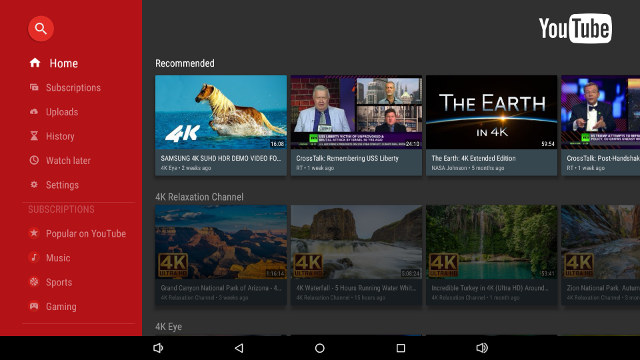Click 'CrossTalk: Remembering USS Liberty' title
The image size is (640, 360).
347,158
